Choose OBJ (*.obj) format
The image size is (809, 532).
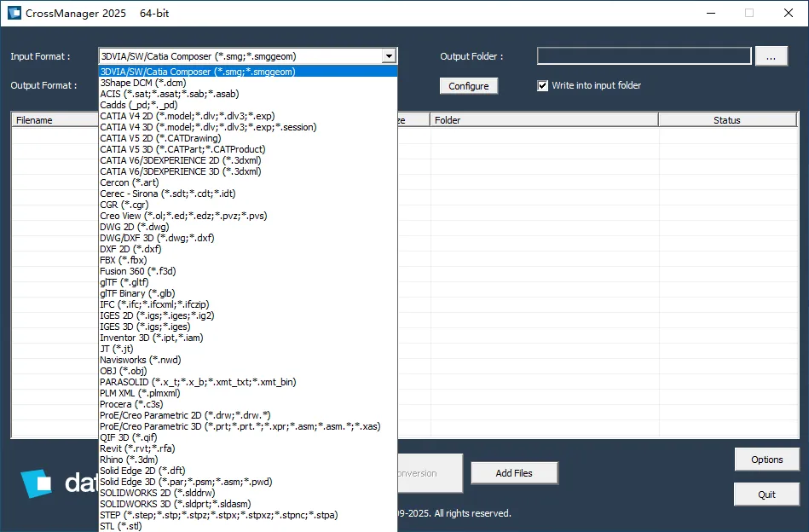tap(248, 371)
